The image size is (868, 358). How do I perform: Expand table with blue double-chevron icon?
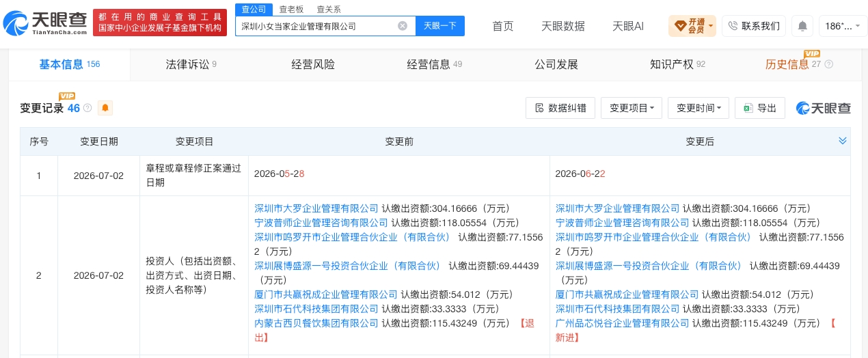click(x=843, y=141)
